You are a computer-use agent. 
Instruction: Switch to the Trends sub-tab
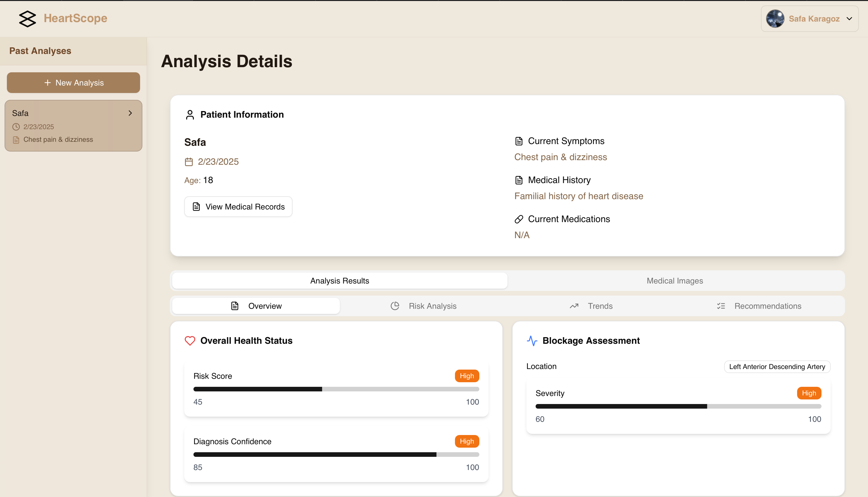[x=591, y=306]
